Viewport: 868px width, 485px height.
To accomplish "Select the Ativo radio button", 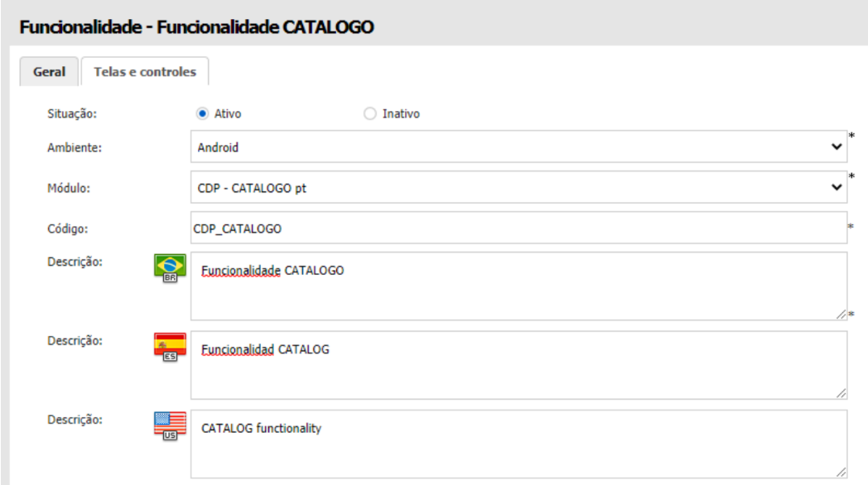I will tap(202, 114).
